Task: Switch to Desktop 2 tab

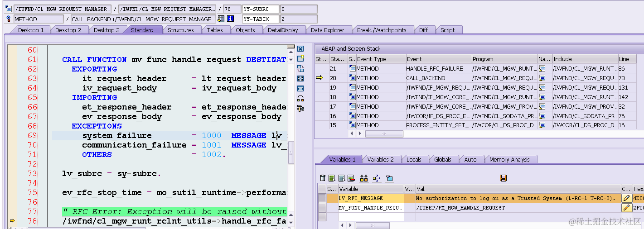Action: 68,30
